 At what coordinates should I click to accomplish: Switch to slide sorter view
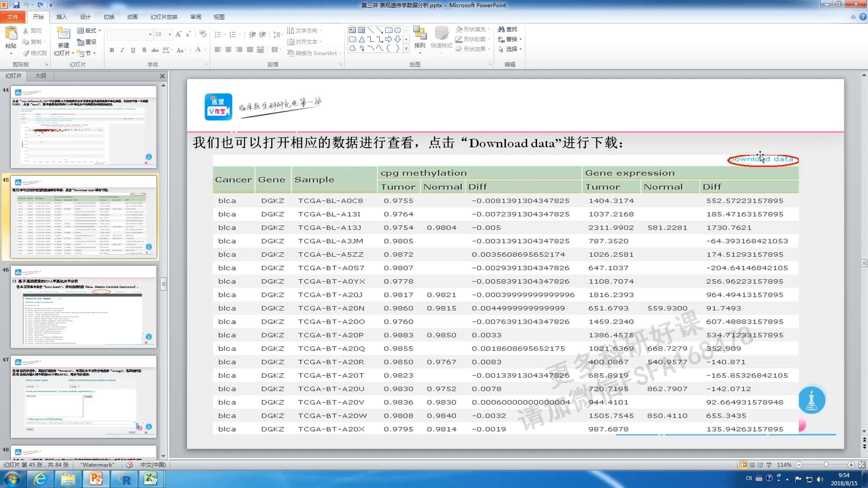(x=752, y=465)
